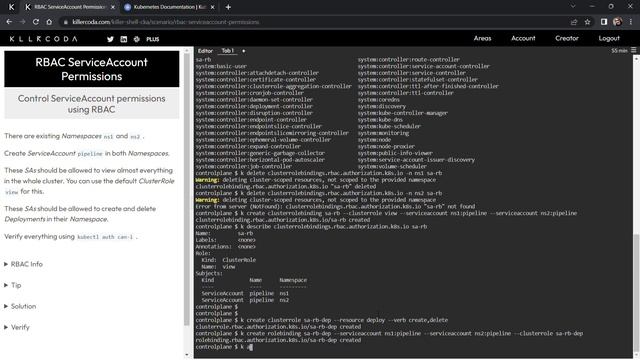Open the hamburger menu beside the timer

(633, 50)
